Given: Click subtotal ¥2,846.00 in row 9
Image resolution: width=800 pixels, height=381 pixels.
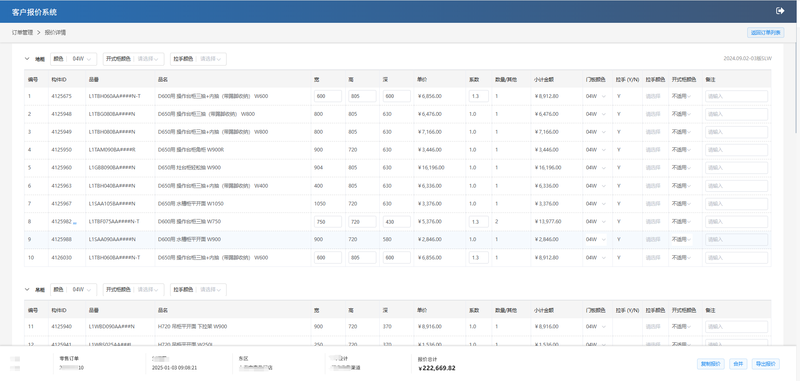Looking at the screenshot, I should 546,239.
